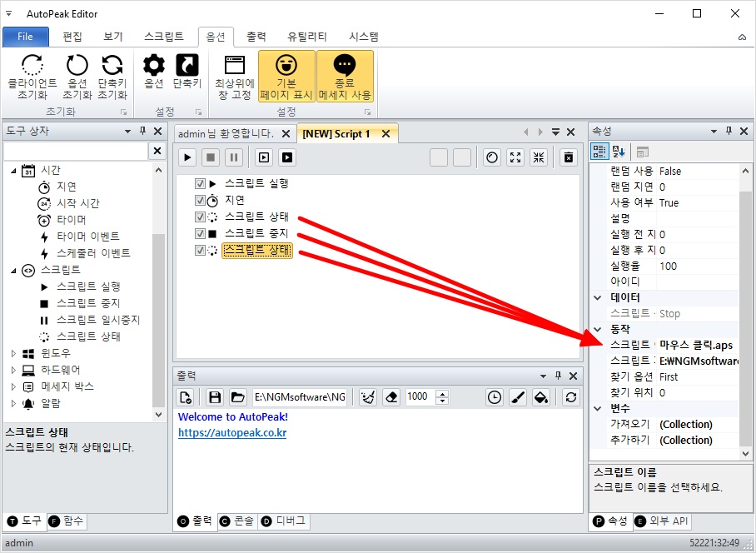The width and height of the screenshot is (756, 553).
Task: Collapse the 동작 property group
Action: [597, 329]
